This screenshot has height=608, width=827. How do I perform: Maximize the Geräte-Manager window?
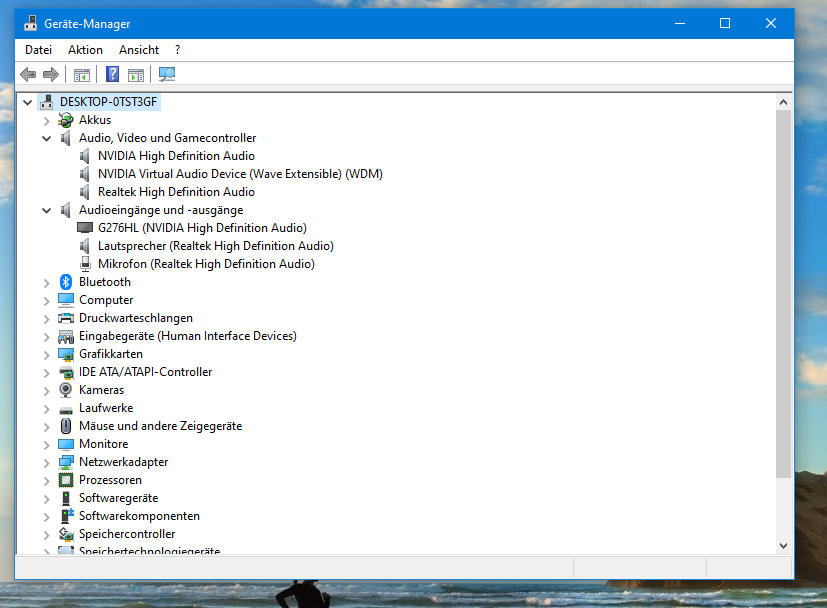pyautogui.click(x=725, y=23)
